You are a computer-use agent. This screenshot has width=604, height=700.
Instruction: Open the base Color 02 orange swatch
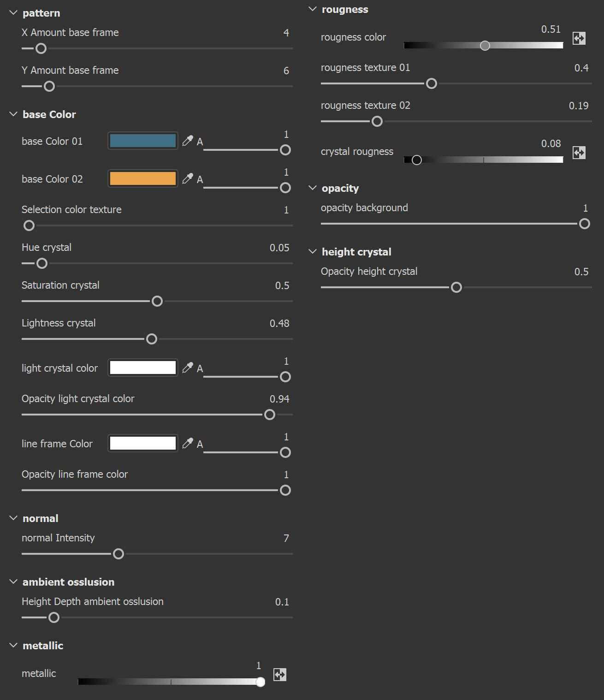click(x=143, y=178)
